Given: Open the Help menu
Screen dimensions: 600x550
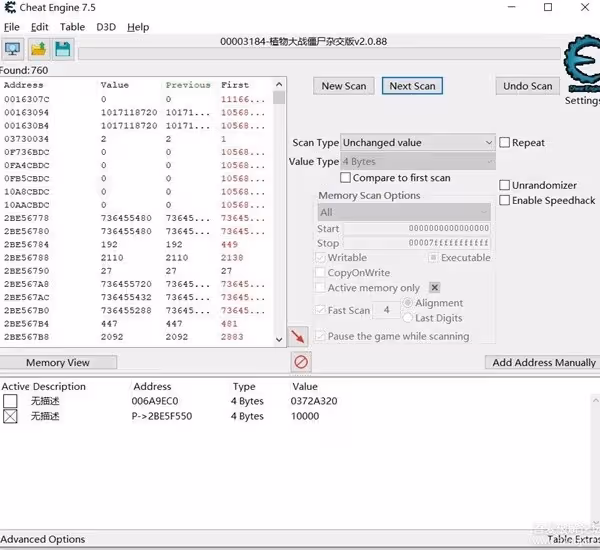Looking at the screenshot, I should (138, 27).
